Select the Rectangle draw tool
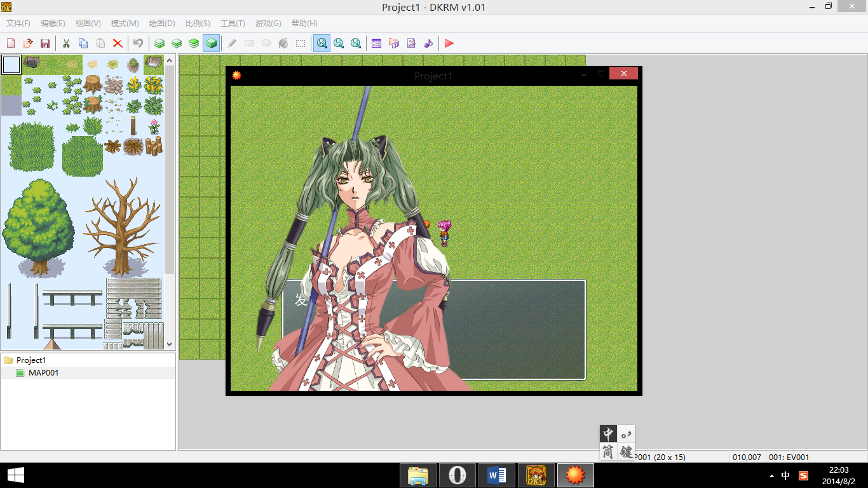This screenshot has height=488, width=868. tap(249, 43)
